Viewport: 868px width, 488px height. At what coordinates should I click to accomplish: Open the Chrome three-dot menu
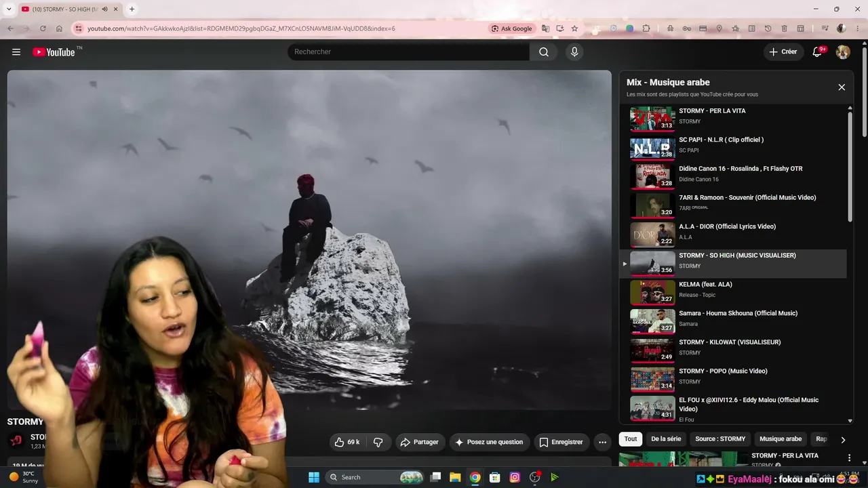(x=858, y=28)
